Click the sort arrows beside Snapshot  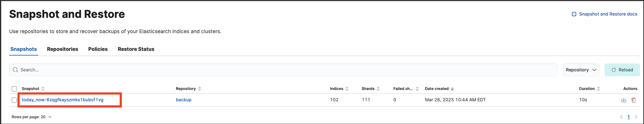coord(43,88)
